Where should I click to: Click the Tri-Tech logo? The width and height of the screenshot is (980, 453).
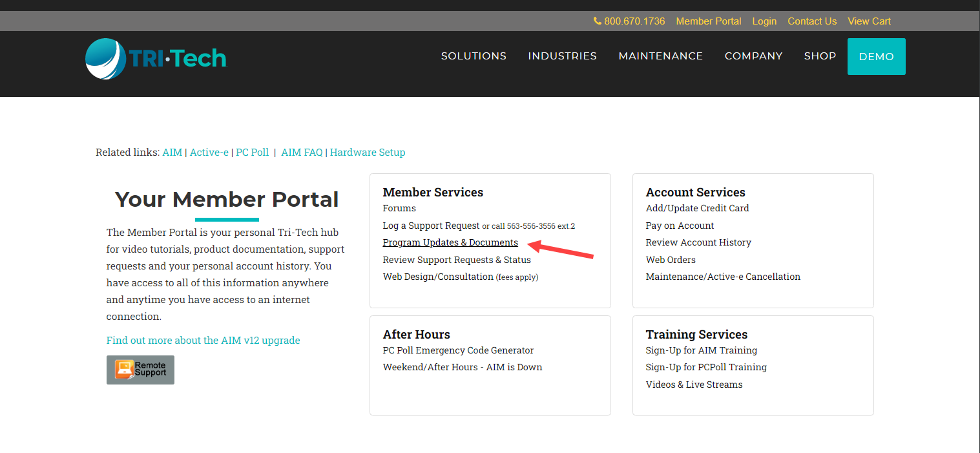point(156,59)
